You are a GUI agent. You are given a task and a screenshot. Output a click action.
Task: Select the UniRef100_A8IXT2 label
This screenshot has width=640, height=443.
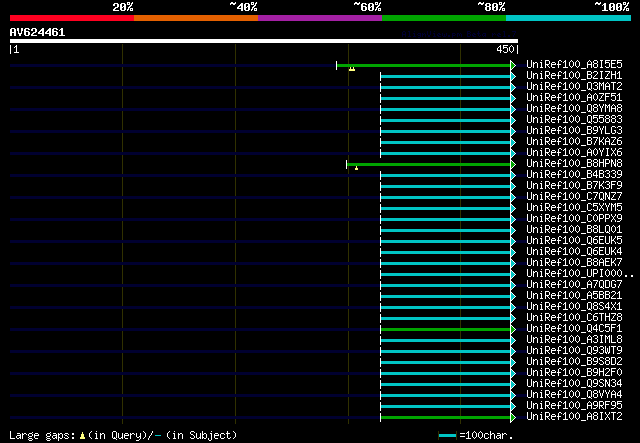coord(574,417)
